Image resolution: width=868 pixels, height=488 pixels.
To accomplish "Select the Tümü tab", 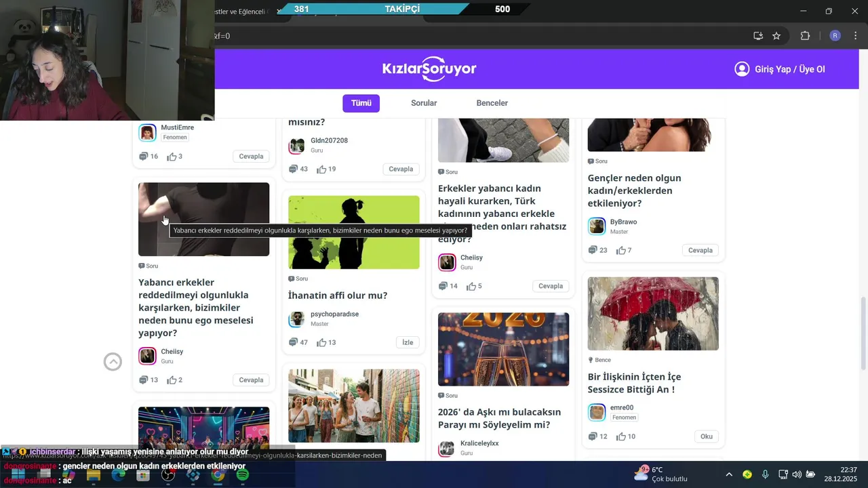I will click(361, 103).
